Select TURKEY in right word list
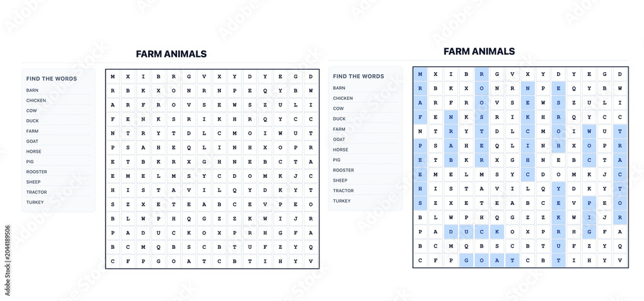The image size is (644, 301). tap(342, 200)
